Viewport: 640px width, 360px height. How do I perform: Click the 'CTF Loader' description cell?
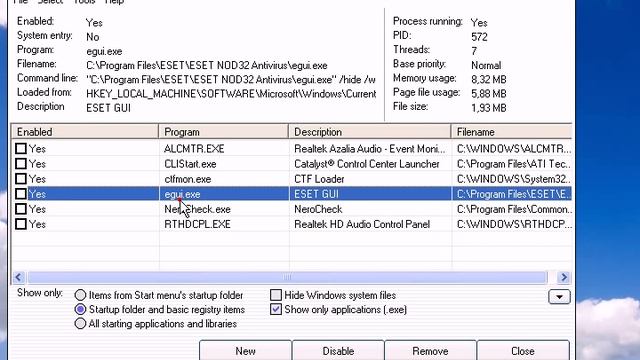click(319, 179)
